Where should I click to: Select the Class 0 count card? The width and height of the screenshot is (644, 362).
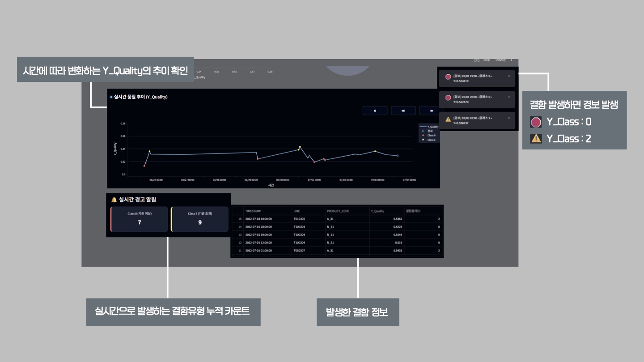pos(140,219)
